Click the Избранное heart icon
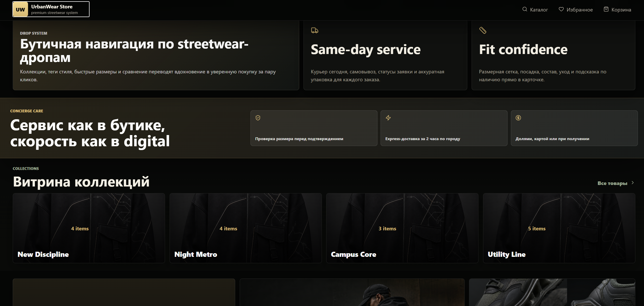Viewport: 644px width, 306px height. 561,9
